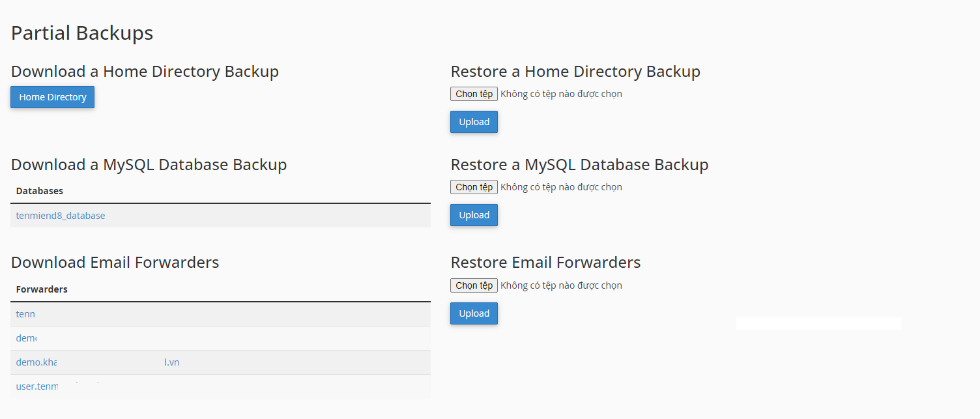Upload the Email Forwarders backup
This screenshot has width=980, height=419.
coord(474,313)
